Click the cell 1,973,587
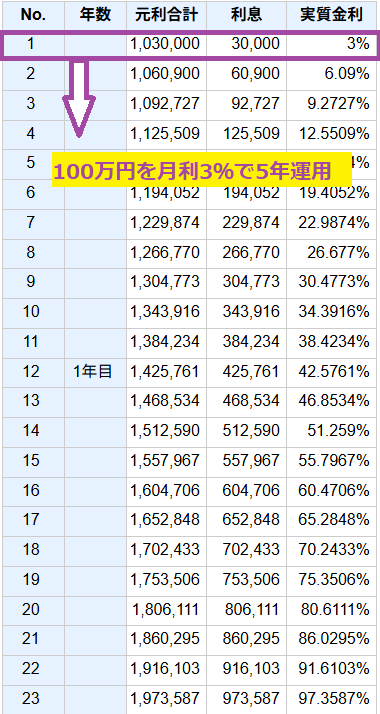The height and width of the screenshot is (714, 380). (166, 699)
